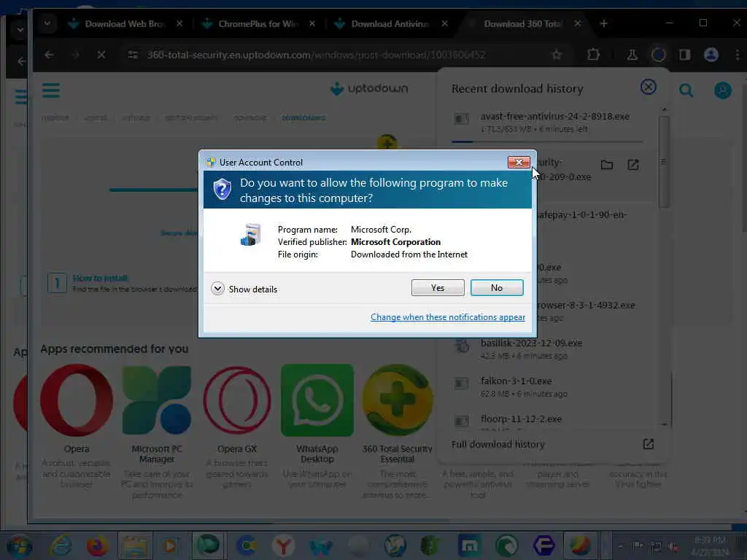View site information icon in address bar
Screen dimensions: 747x560
133,55
